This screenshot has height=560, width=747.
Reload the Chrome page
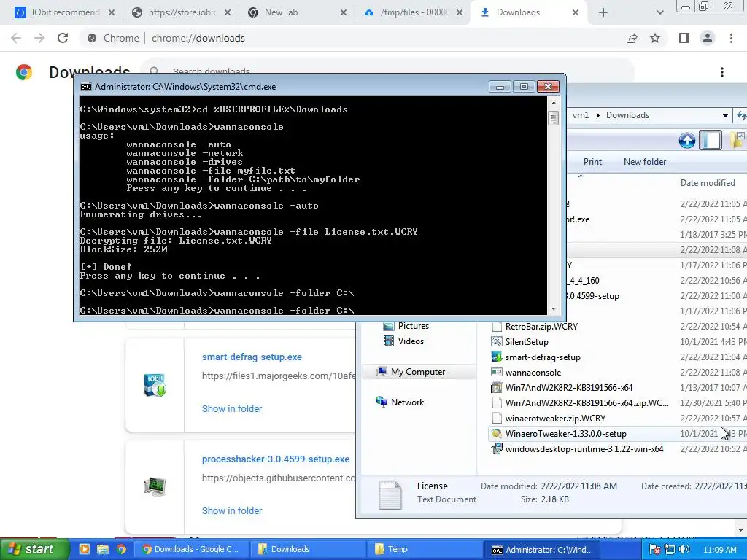point(63,38)
